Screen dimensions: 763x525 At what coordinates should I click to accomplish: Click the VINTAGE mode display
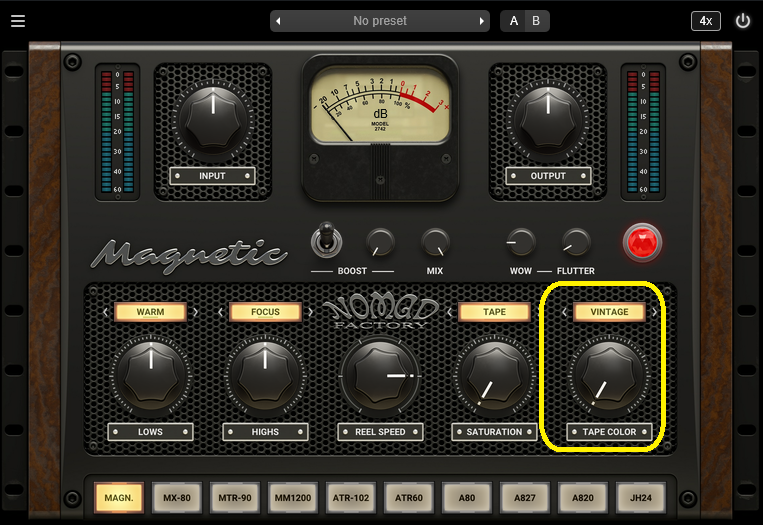pyautogui.click(x=609, y=312)
